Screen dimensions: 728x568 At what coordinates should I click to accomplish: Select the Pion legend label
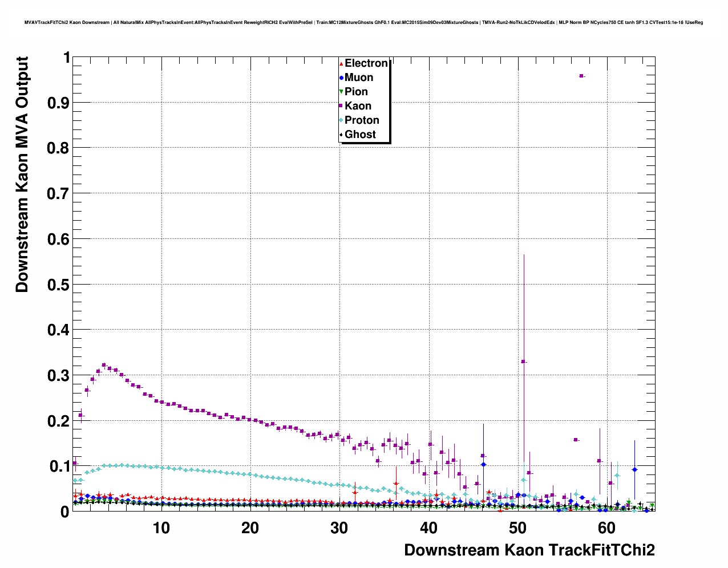pos(356,92)
